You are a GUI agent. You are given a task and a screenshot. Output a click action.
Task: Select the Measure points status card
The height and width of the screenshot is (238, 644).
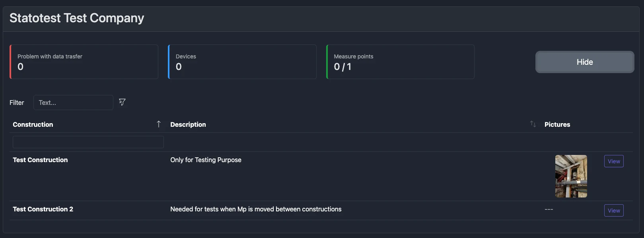click(x=400, y=62)
